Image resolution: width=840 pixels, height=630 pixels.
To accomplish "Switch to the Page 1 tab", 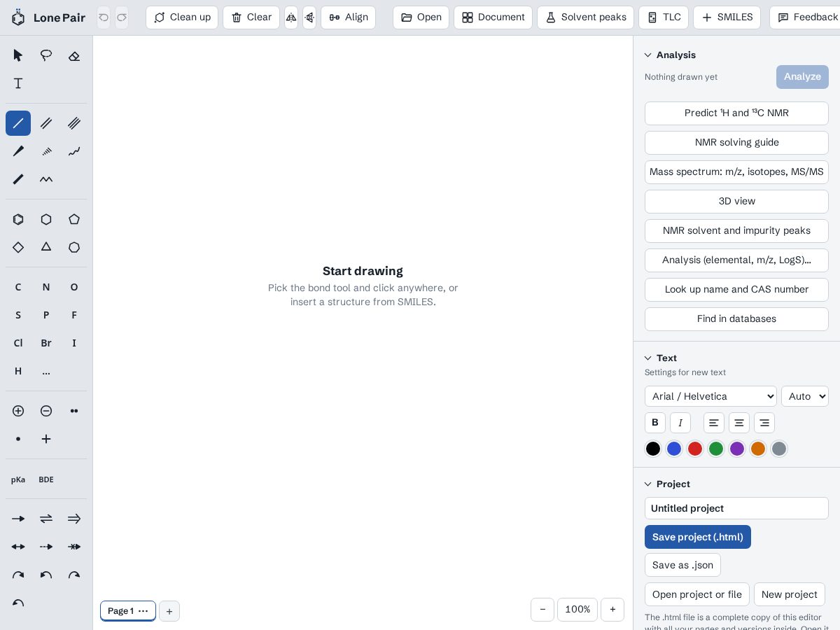I will tap(120, 611).
